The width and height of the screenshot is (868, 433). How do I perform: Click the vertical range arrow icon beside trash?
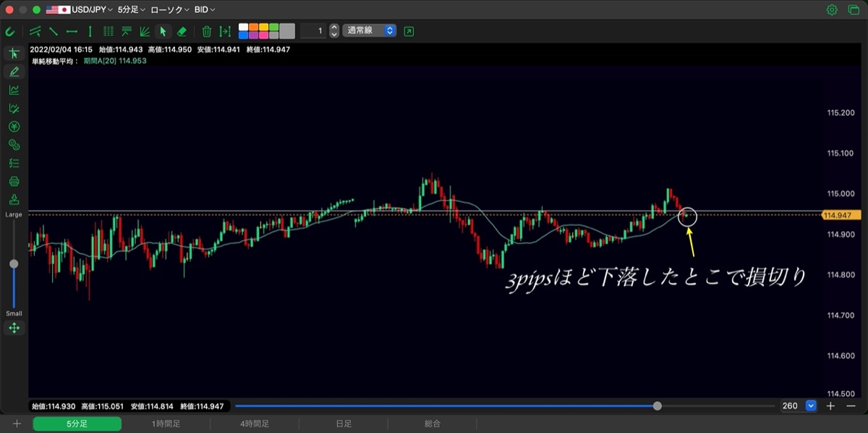[x=225, y=31]
